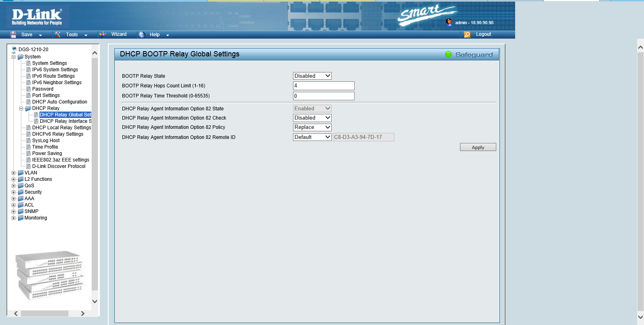Click the ACL folder icon
The image size is (644, 325).
point(21,205)
